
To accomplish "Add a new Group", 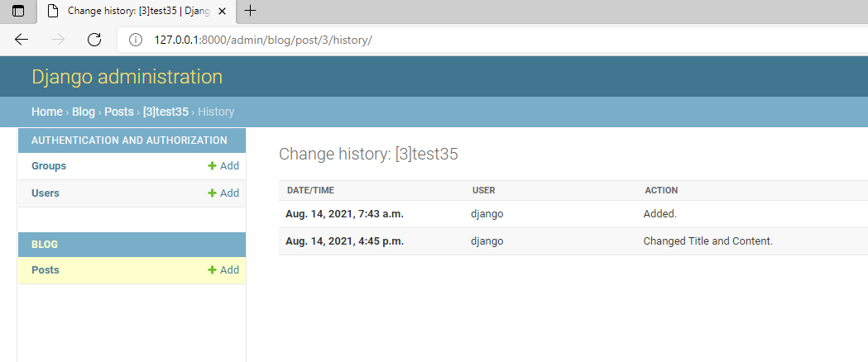I will coord(223,166).
